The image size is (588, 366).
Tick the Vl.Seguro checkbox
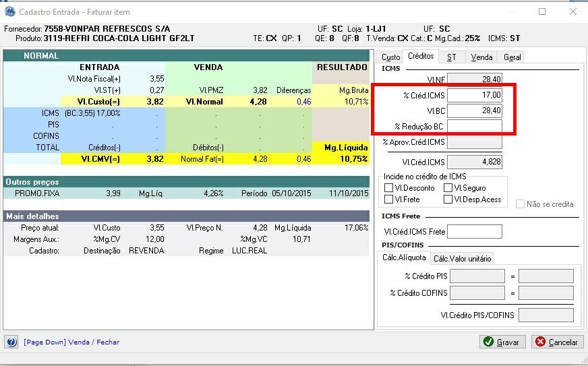coord(448,188)
